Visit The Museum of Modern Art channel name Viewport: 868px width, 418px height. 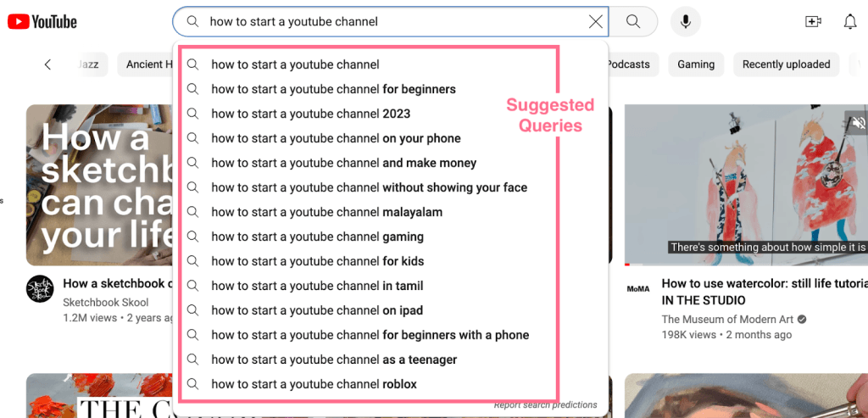[728, 320]
